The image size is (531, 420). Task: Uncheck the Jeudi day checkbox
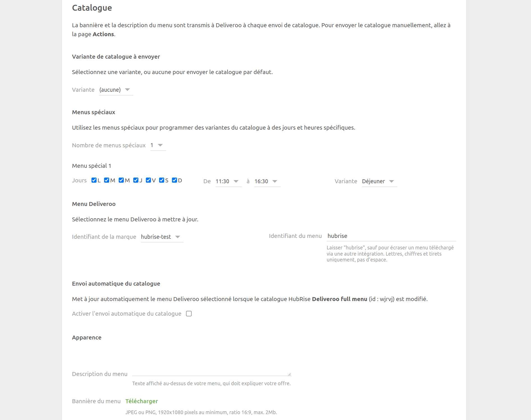136,180
